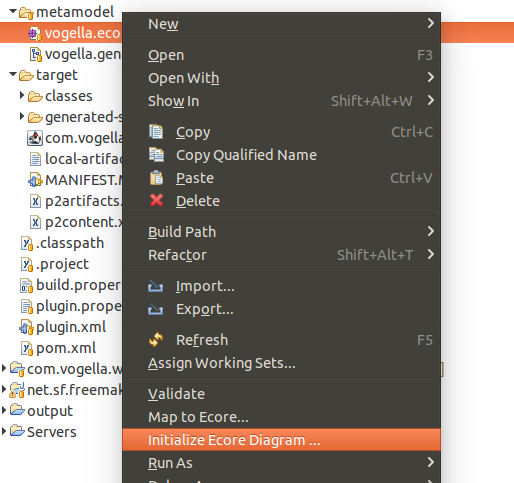Select Initialize Ecore Diagram menu entry

tap(281, 440)
